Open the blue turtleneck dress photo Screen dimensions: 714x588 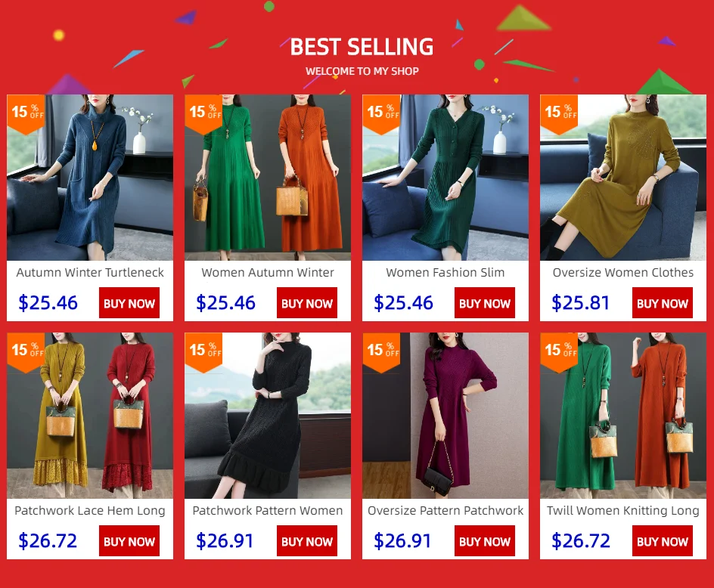90,178
